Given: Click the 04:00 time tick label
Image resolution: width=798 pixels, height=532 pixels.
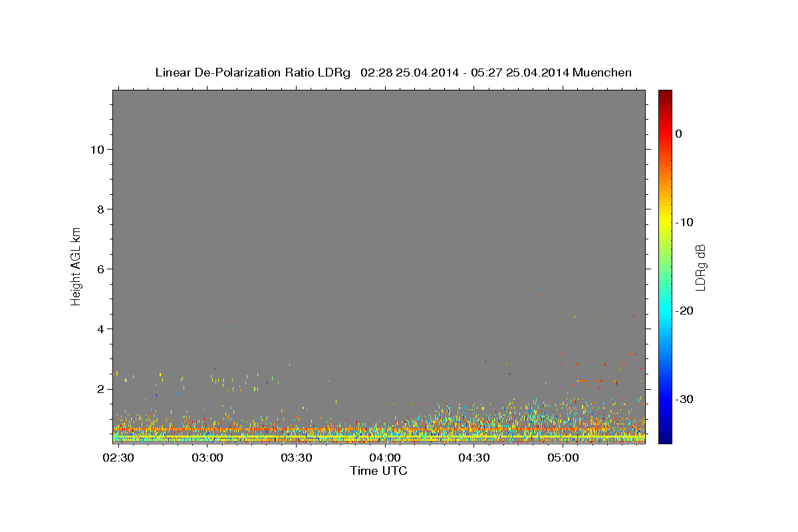Looking at the screenshot, I should pyautogui.click(x=386, y=458).
